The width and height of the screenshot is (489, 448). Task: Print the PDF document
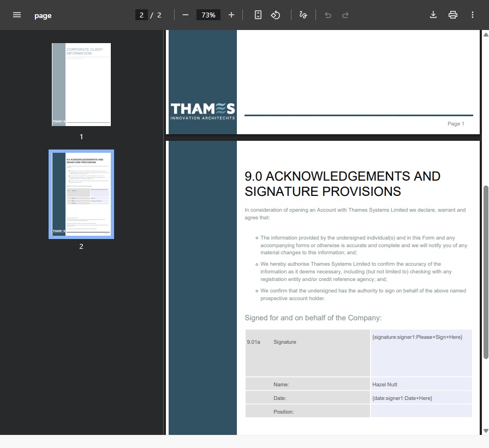click(453, 15)
